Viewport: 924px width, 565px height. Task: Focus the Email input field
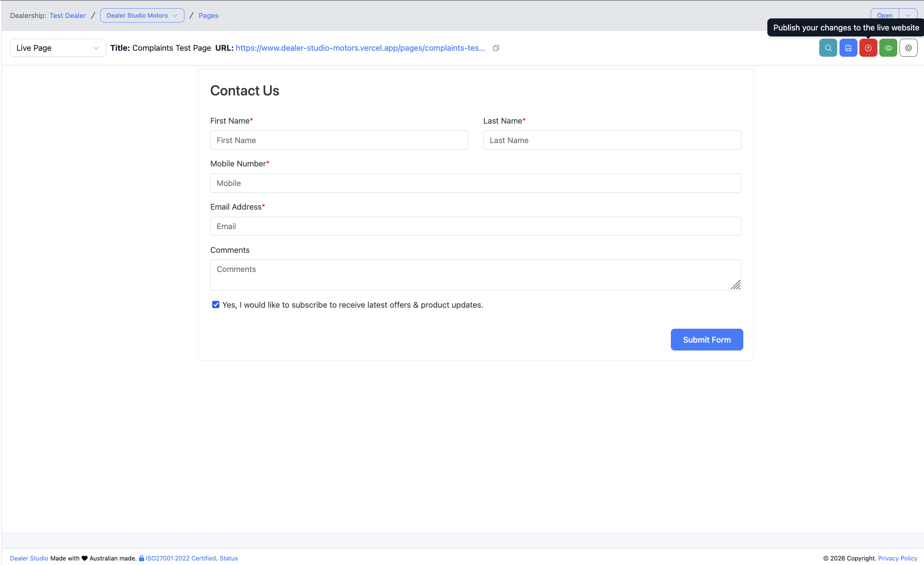(476, 226)
